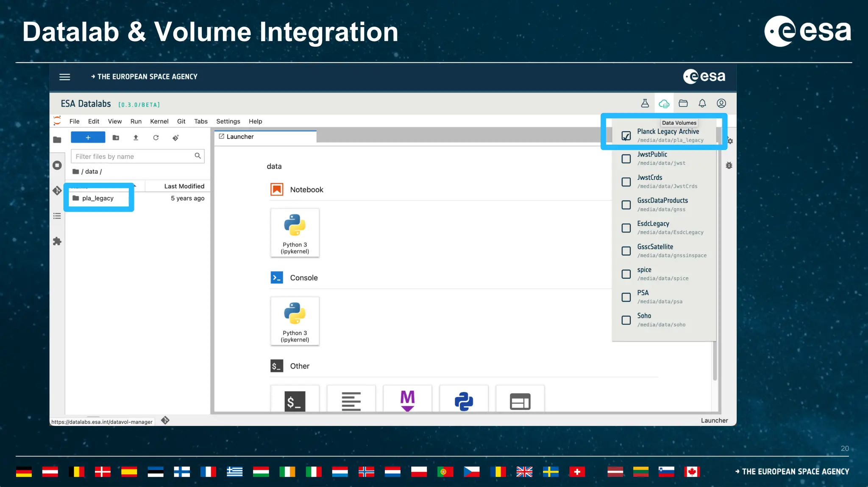
Task: Uncheck the Planck Legacy Archive volume
Action: point(626,136)
